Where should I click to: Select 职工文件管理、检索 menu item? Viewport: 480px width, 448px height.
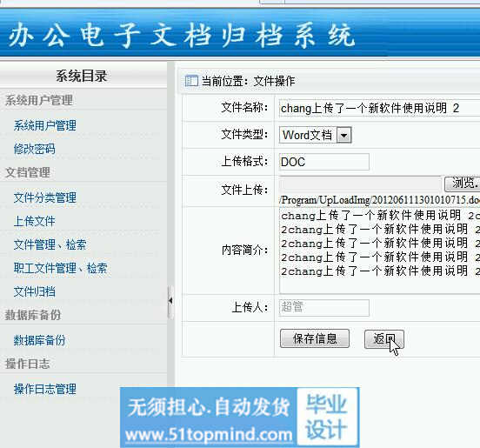click(x=60, y=268)
